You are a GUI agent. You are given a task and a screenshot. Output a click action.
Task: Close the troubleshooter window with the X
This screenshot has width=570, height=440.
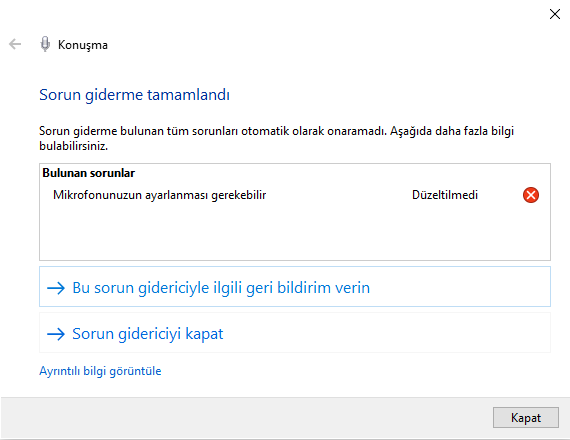tap(555, 14)
